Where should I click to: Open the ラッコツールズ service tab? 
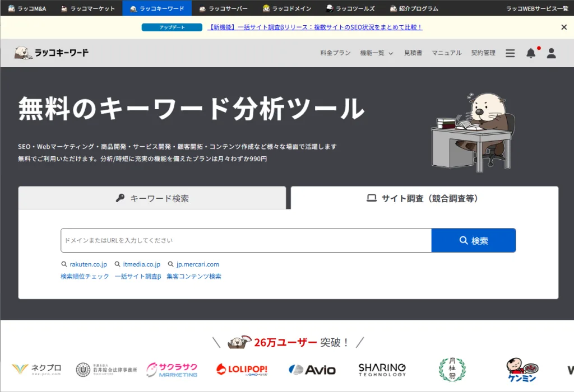pyautogui.click(x=350, y=8)
